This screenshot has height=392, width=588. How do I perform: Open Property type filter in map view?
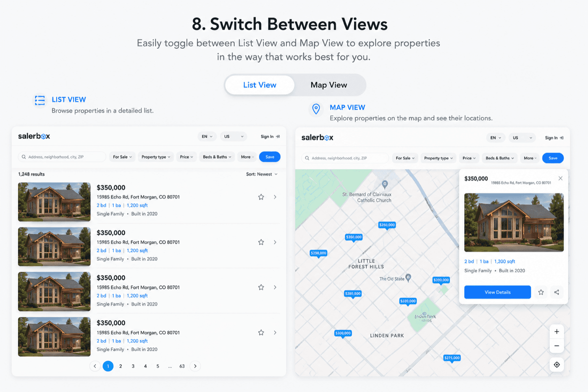click(x=438, y=158)
